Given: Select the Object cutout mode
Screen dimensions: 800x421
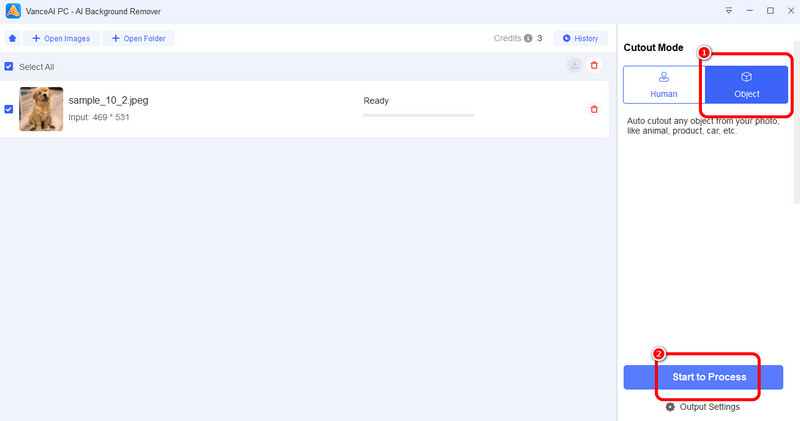Looking at the screenshot, I should coord(746,85).
